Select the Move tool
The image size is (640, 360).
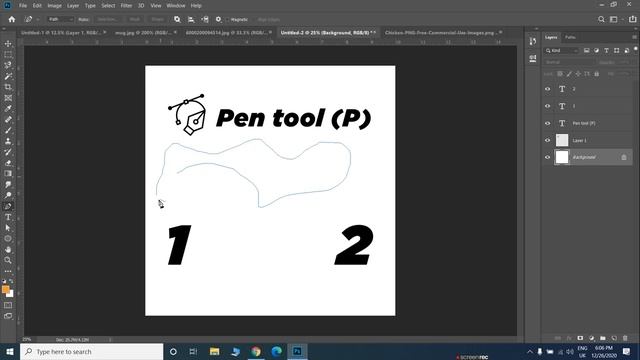click(8, 44)
